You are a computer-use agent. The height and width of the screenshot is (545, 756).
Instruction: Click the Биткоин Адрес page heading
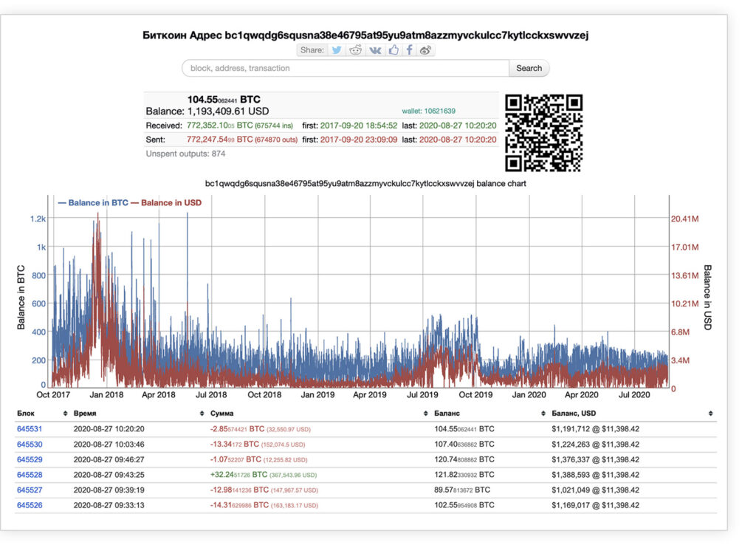pos(365,35)
